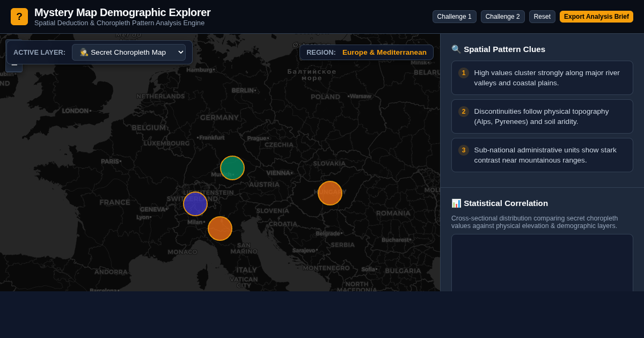Viewport: 644px width, 338px height.
Task: Load Challenge 2
Action: [502, 17]
